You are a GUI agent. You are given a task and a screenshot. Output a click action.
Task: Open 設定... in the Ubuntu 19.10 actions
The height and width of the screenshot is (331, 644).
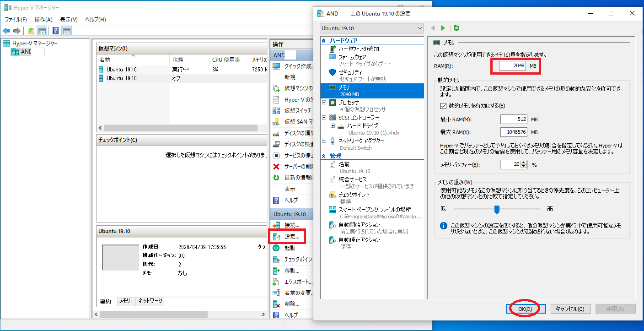pos(292,237)
